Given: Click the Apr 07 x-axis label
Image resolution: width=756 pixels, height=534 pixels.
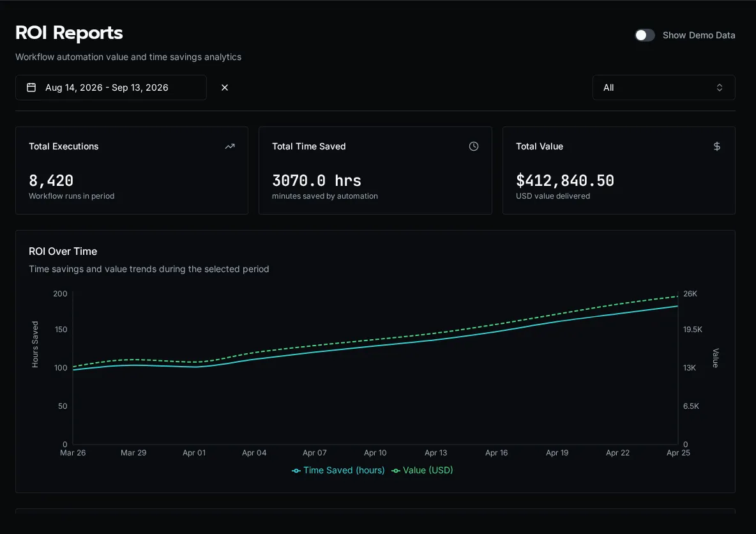Looking at the screenshot, I should coord(314,452).
